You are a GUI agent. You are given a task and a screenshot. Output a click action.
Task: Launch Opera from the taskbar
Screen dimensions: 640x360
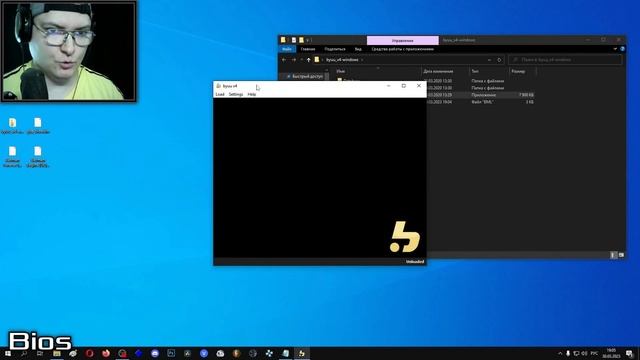click(89, 353)
